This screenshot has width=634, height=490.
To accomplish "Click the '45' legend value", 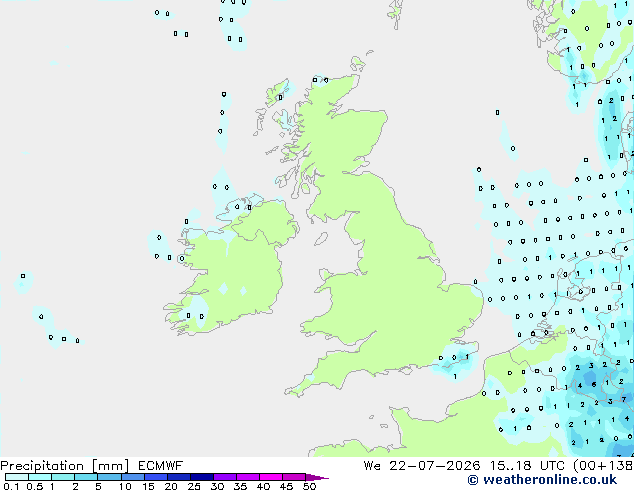I will coord(286,486).
